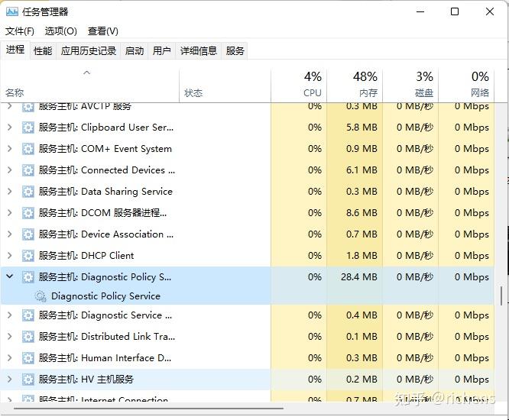Expand the Distributed Link Tracking row
The width and height of the screenshot is (509, 420).
(x=10, y=337)
